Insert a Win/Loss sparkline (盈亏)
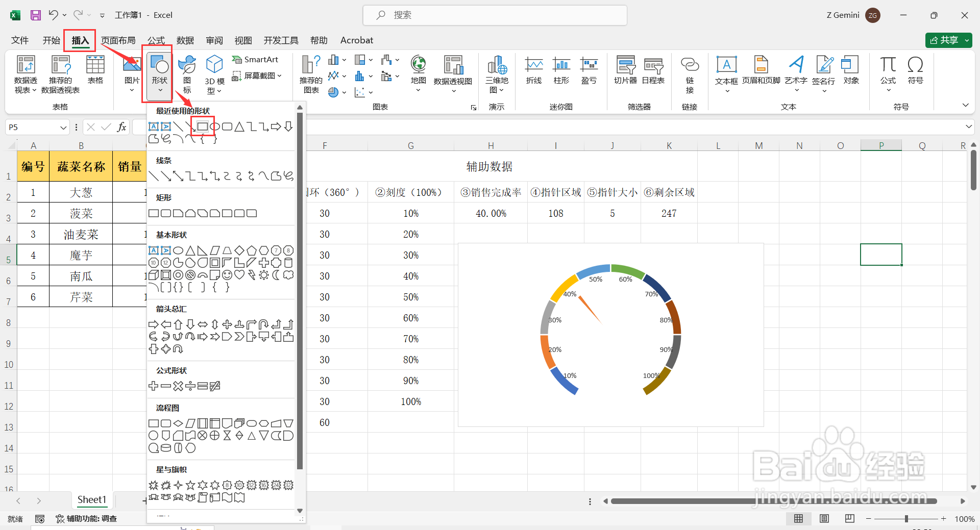 click(x=589, y=70)
